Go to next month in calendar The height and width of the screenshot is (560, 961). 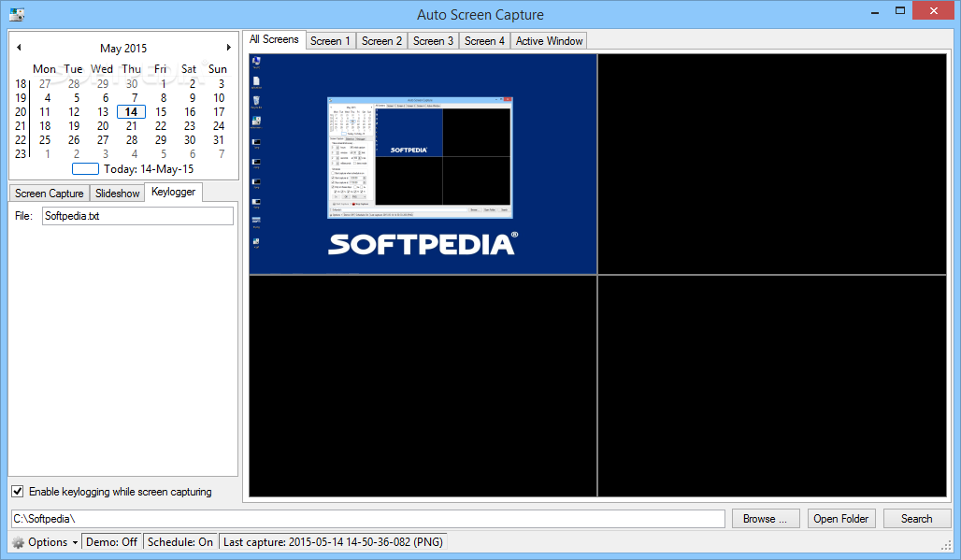tap(229, 47)
